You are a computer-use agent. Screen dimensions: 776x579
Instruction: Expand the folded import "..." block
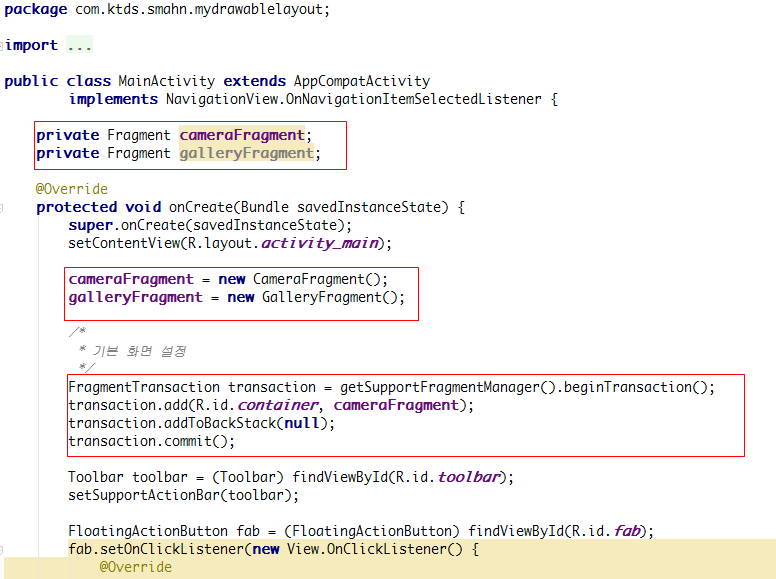[x=79, y=45]
